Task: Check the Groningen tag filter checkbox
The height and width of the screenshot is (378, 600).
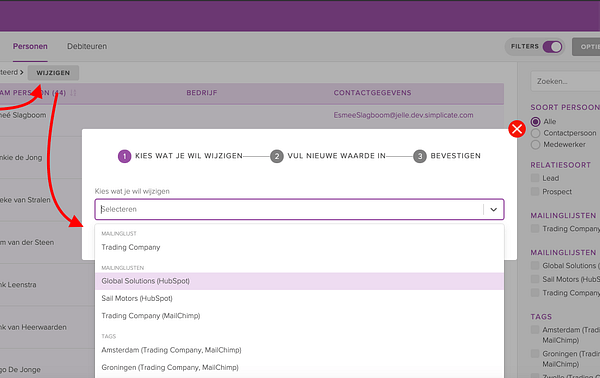Action: (x=535, y=354)
